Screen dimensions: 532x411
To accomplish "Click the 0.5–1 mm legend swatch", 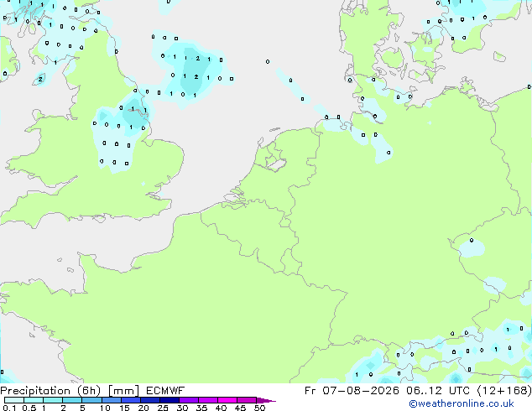I will (34, 400).
